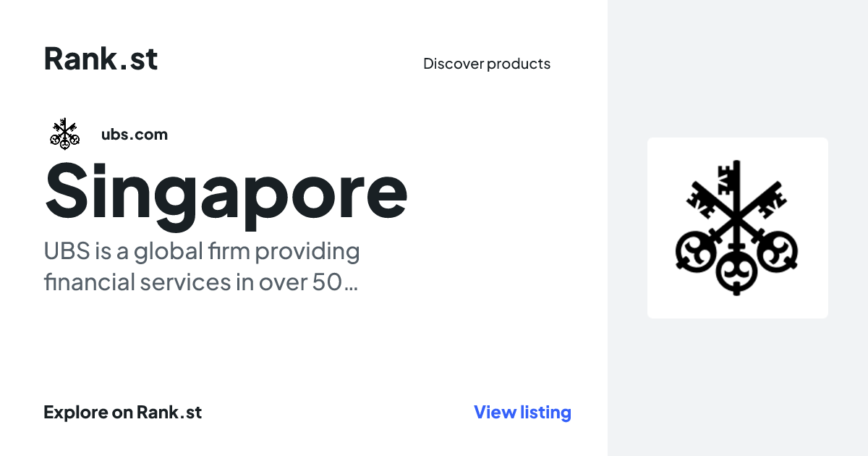Select the ubs.com domain text
The width and height of the screenshot is (868, 456).
(x=135, y=135)
